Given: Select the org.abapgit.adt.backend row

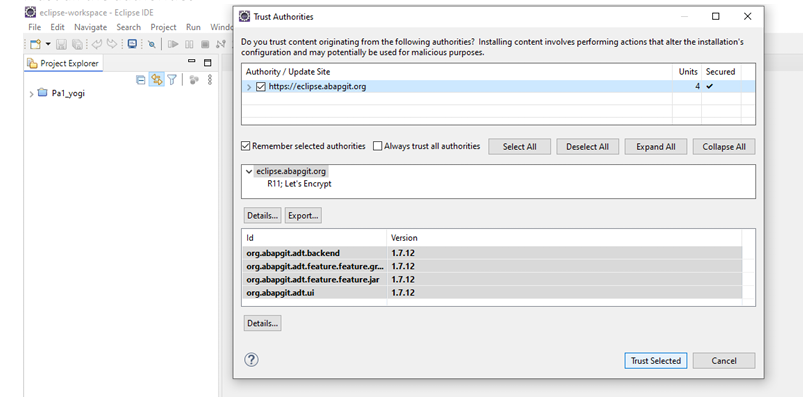Looking at the screenshot, I should click(492, 253).
